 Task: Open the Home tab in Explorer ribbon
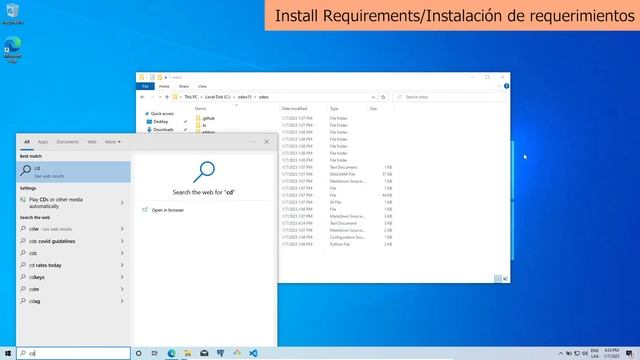(164, 87)
